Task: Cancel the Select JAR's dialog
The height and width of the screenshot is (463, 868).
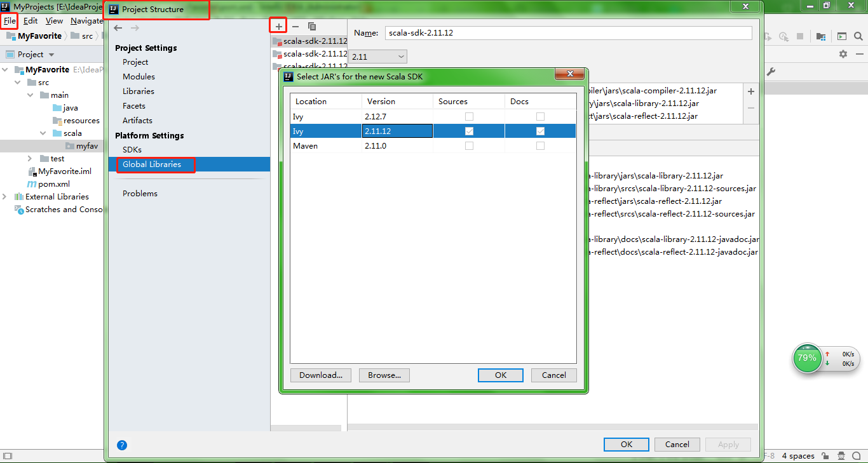Action: tap(554, 375)
